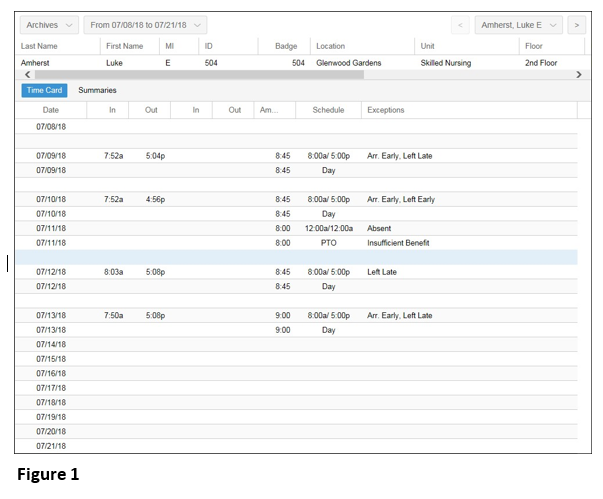The height and width of the screenshot is (499, 603).
Task: Click the horizontal scrollbar right arrow
Action: pos(579,75)
